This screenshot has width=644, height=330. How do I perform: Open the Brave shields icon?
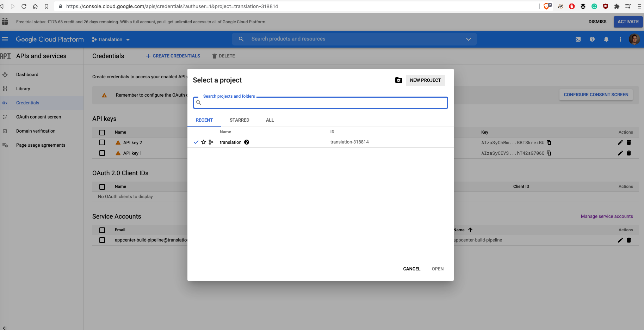point(547,6)
